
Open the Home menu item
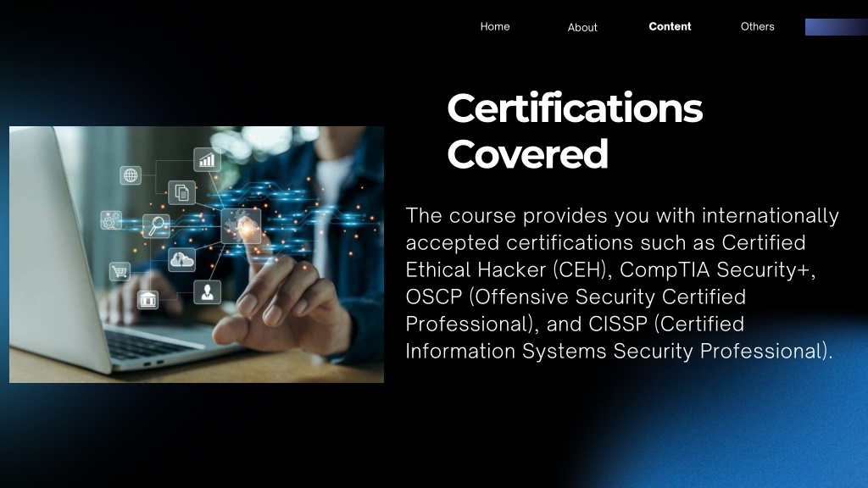pyautogui.click(x=495, y=26)
